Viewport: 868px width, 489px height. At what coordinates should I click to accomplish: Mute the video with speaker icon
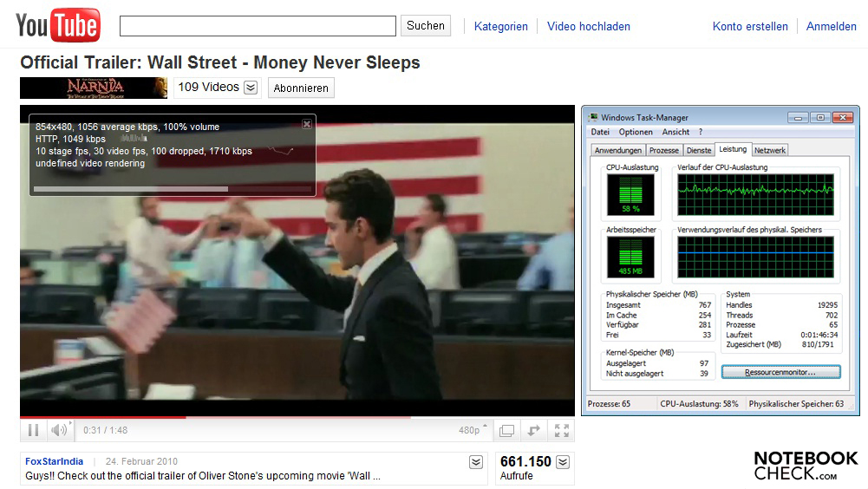pos(59,430)
